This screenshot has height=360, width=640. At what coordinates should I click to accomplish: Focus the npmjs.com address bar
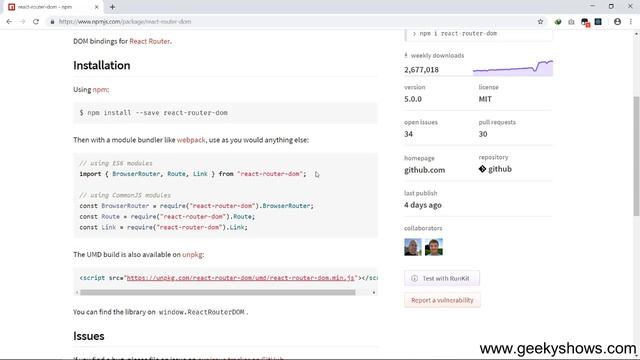(x=294, y=22)
